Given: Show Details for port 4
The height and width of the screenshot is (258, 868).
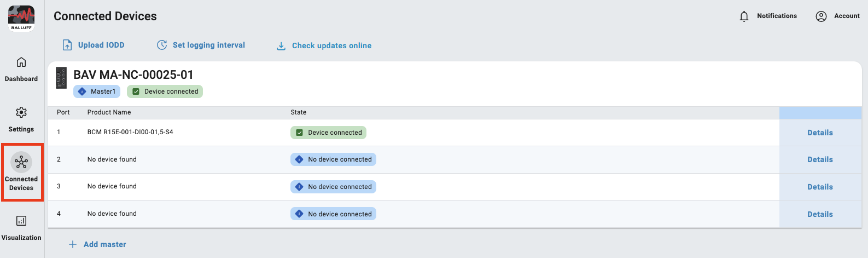Looking at the screenshot, I should 820,214.
